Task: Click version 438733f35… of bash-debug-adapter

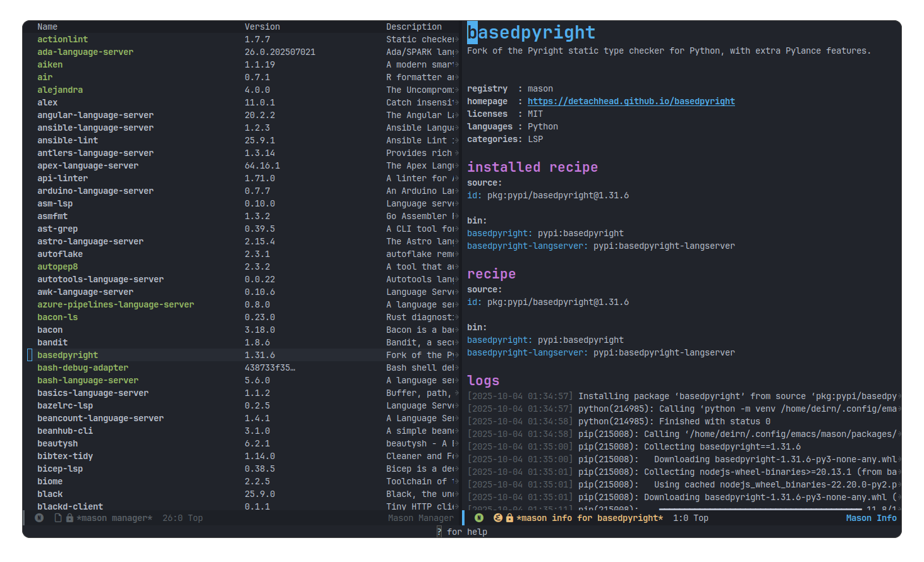Action: pyautogui.click(x=270, y=368)
